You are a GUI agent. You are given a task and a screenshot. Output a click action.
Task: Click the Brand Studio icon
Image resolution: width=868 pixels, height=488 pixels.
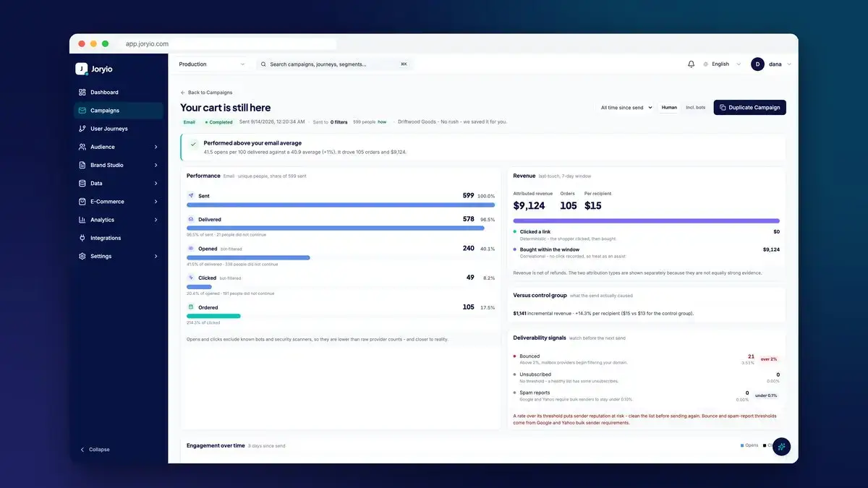click(82, 165)
